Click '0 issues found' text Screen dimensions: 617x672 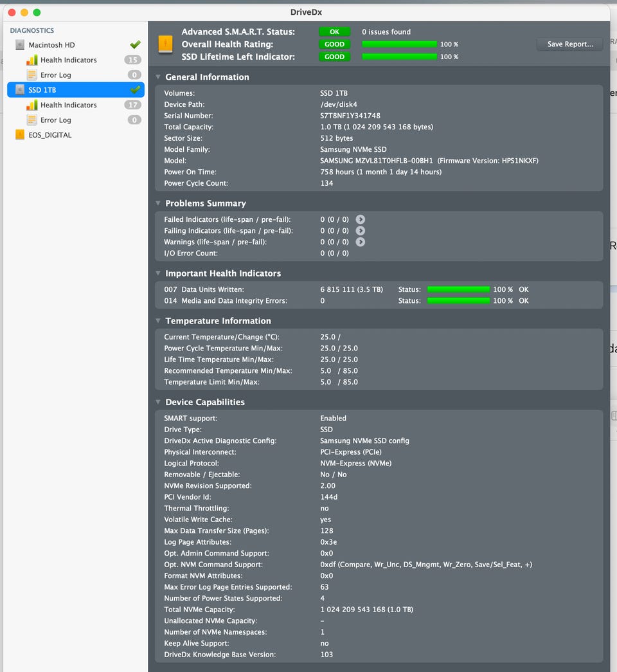point(386,32)
